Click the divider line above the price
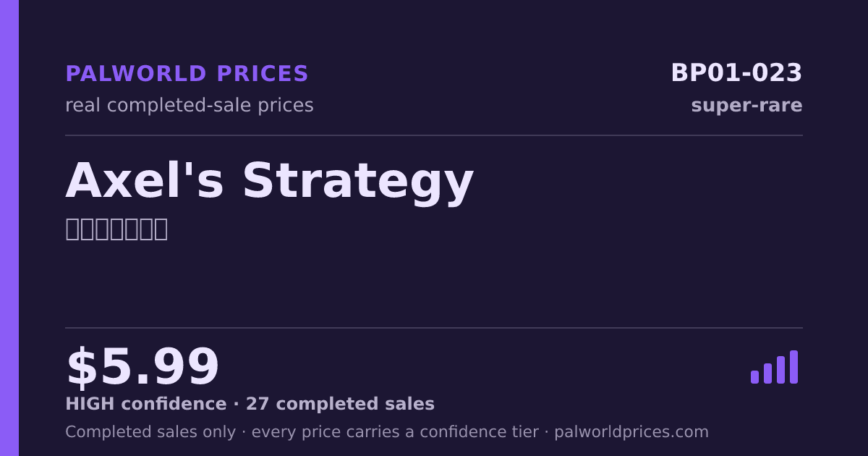868x456 pixels. click(x=434, y=328)
